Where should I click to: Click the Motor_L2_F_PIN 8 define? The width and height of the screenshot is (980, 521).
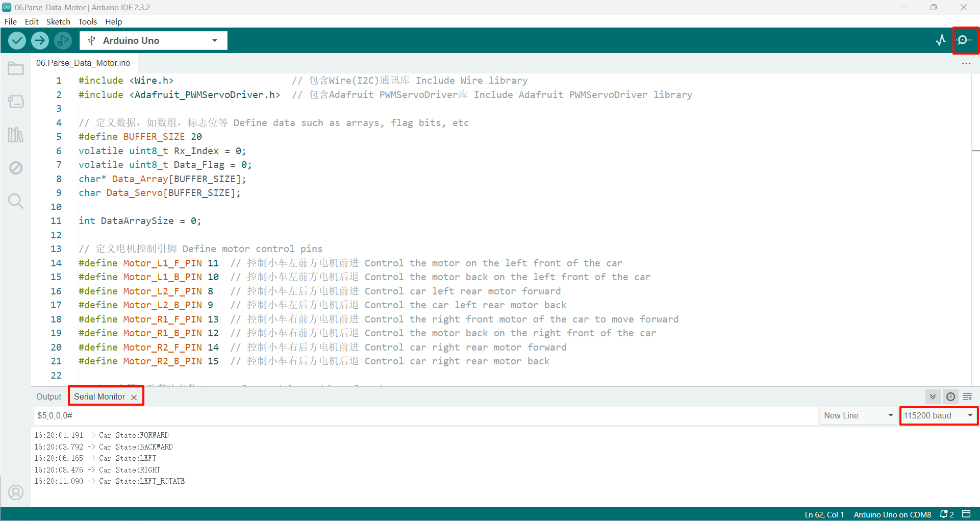pyautogui.click(x=146, y=291)
